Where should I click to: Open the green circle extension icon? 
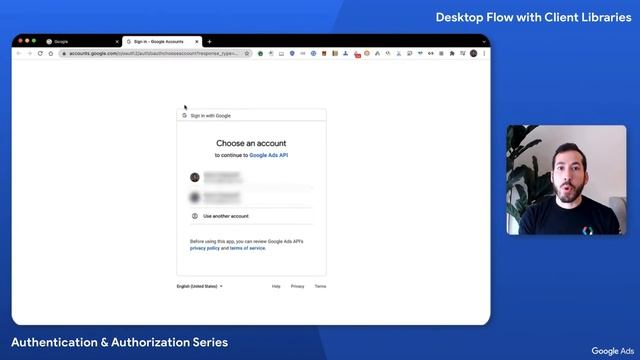pos(260,53)
